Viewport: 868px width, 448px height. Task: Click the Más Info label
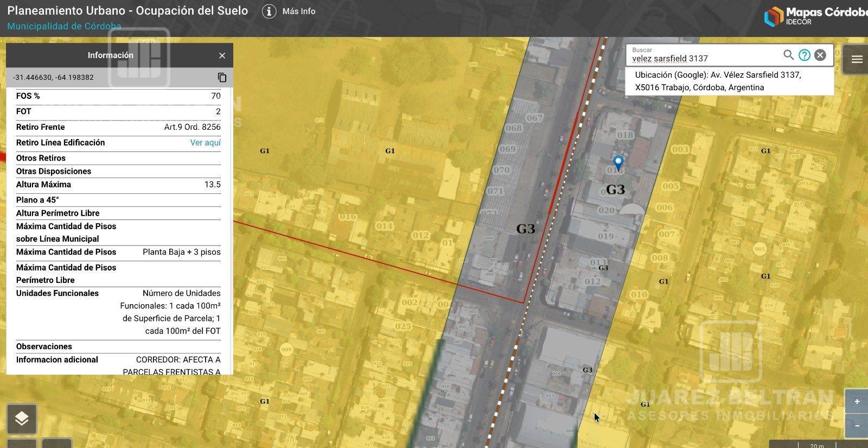(x=299, y=11)
